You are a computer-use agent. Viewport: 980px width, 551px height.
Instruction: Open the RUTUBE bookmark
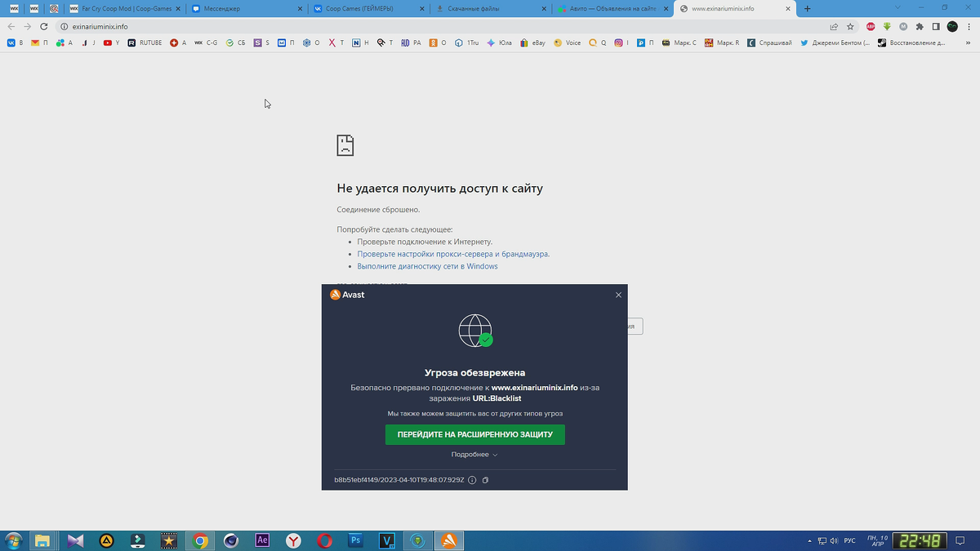click(x=145, y=42)
